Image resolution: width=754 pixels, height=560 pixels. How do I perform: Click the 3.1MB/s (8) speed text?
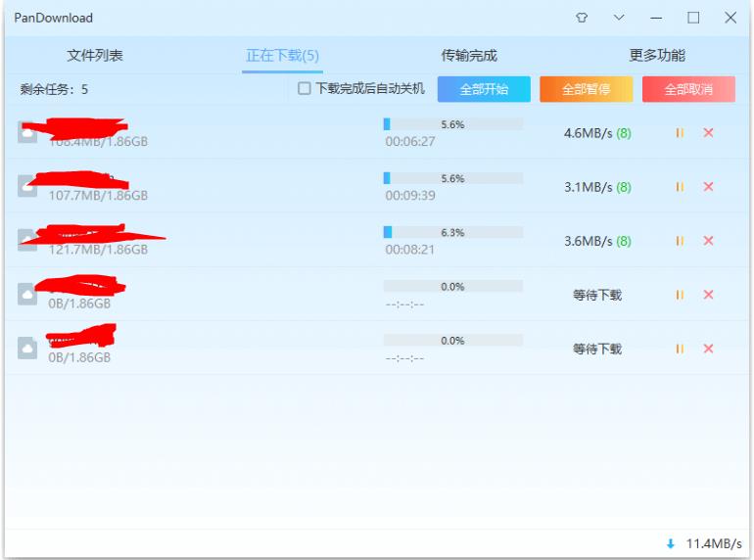597,187
